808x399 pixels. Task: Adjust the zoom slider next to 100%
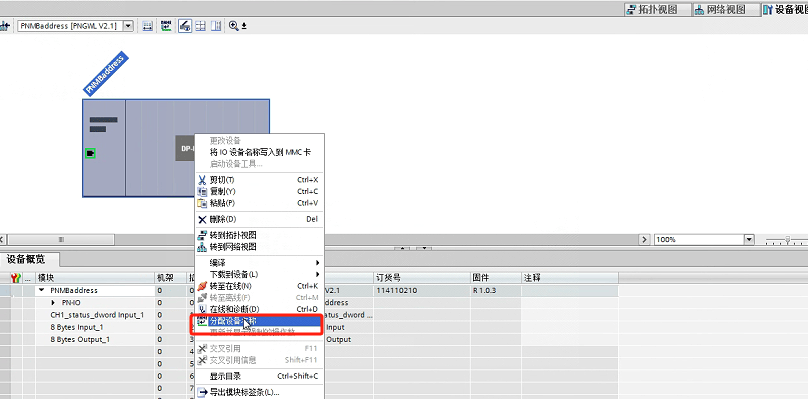pyautogui.click(x=787, y=240)
